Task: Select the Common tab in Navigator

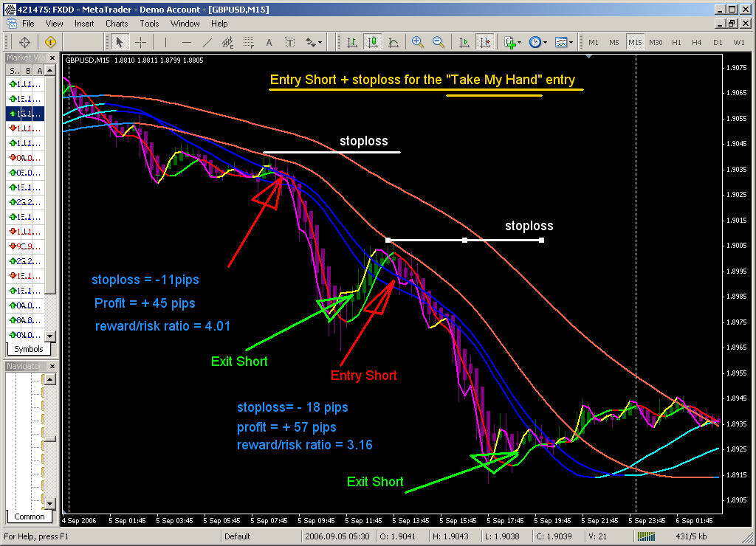Action: pos(30,516)
